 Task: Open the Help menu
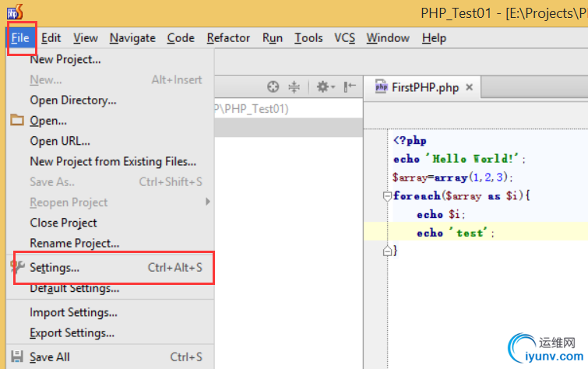[x=434, y=38]
